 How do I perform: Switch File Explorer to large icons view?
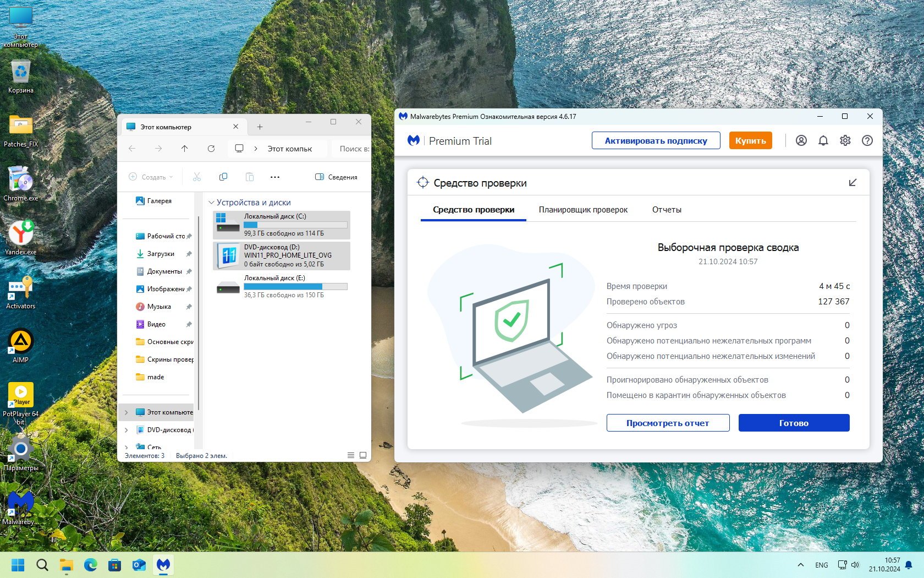click(363, 455)
